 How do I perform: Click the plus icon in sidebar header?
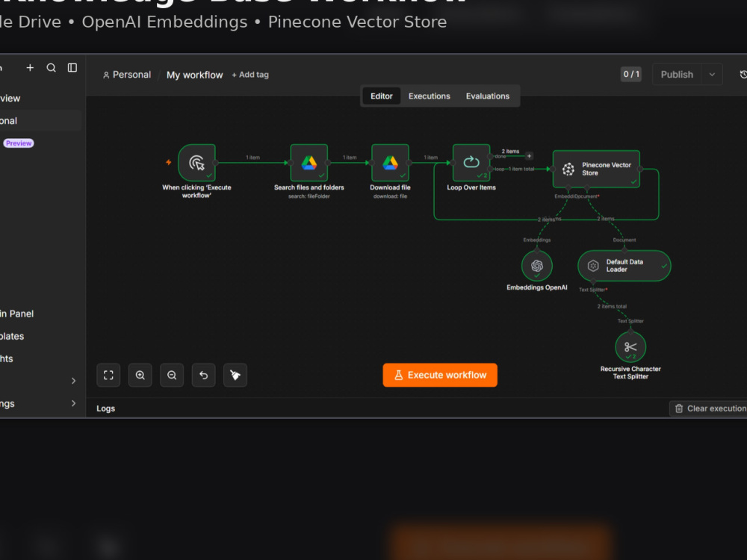tap(30, 68)
